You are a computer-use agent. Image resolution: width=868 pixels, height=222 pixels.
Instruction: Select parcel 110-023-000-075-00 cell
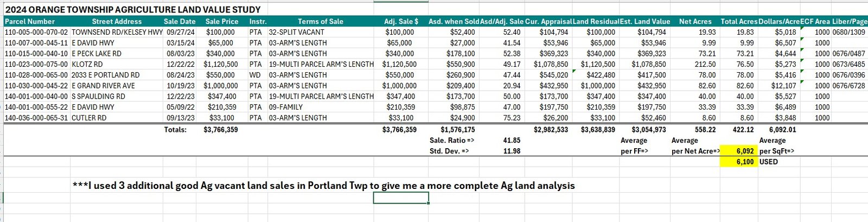click(x=36, y=64)
